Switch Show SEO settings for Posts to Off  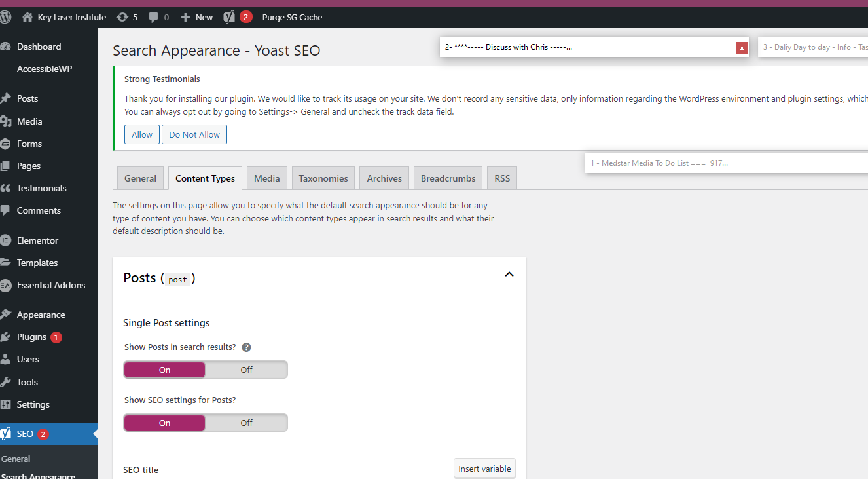246,423
